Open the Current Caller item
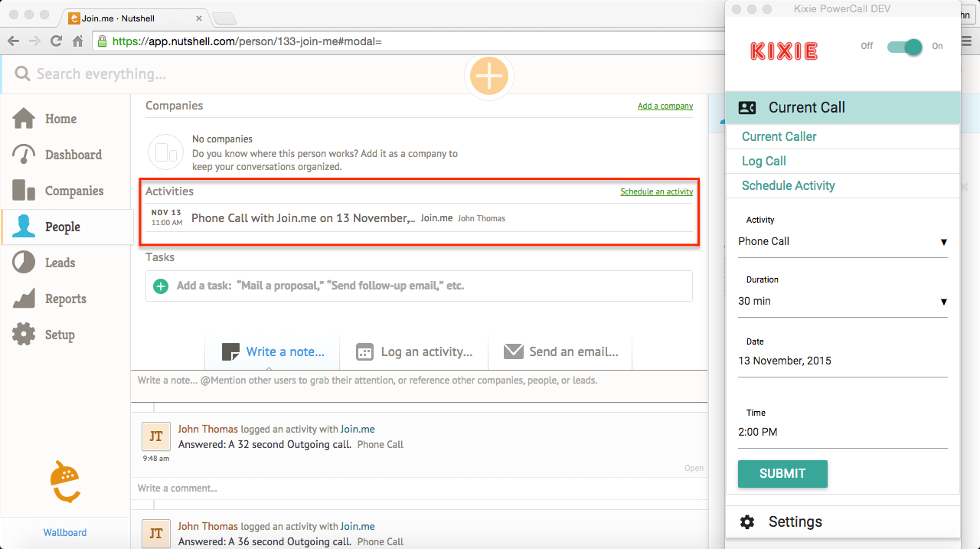The height and width of the screenshot is (549, 980). 843,137
